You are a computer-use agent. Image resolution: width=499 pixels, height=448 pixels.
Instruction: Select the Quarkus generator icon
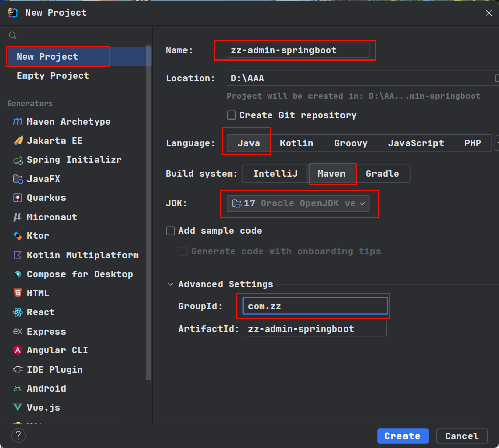(x=18, y=198)
